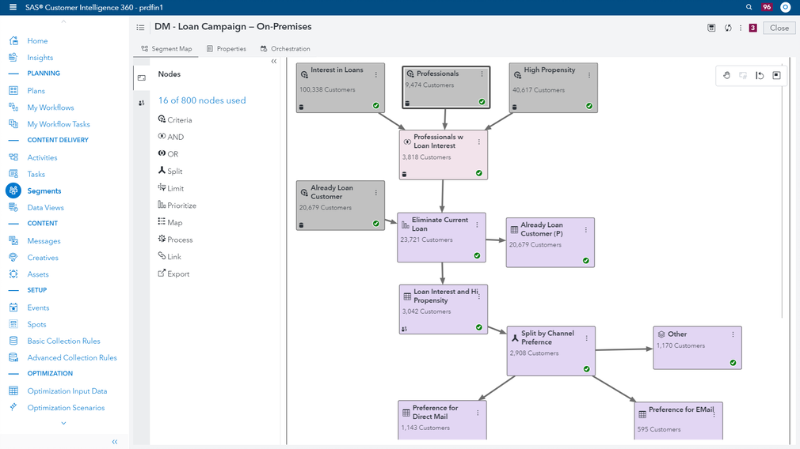Open the search magnifier in top bar
The height and width of the screenshot is (449, 800).
tap(749, 7)
